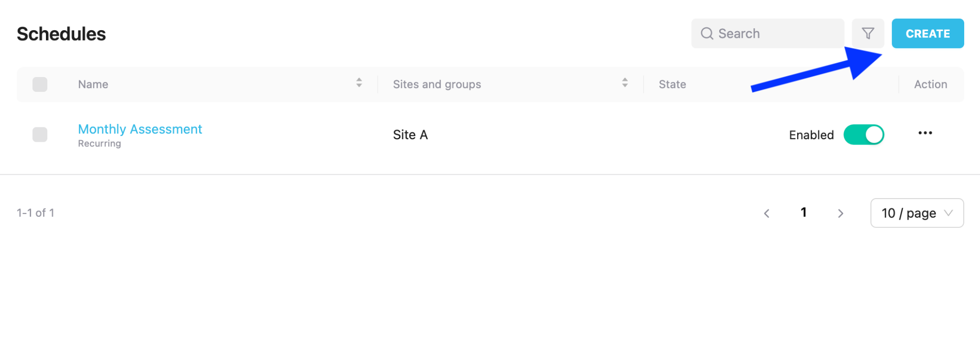Disable the Enabled toggle for Monthly Assessment

864,134
